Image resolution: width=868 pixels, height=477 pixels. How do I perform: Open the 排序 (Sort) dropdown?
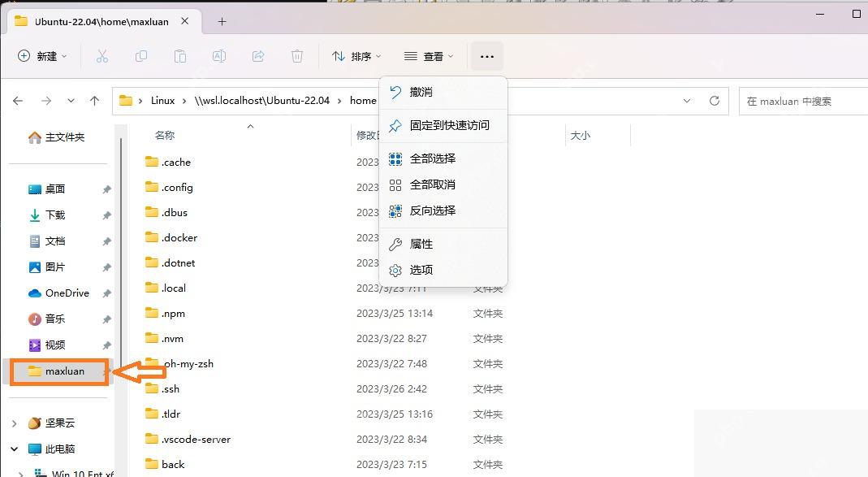coord(356,56)
